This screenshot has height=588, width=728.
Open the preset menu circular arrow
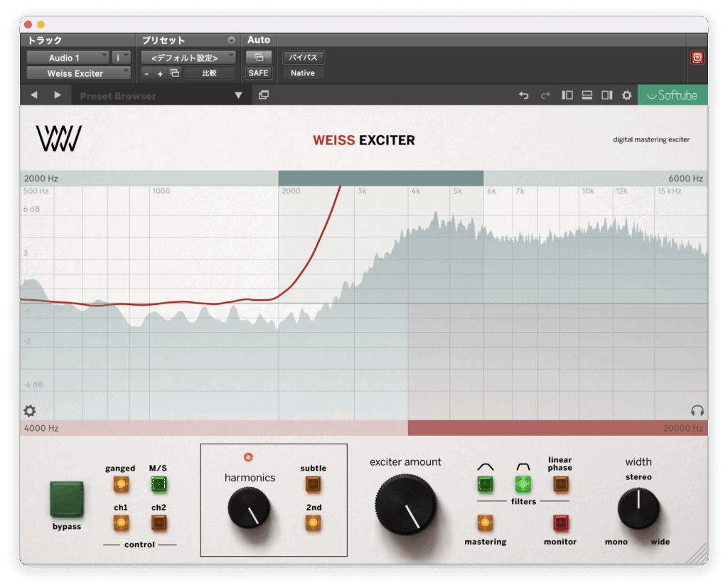[231, 41]
